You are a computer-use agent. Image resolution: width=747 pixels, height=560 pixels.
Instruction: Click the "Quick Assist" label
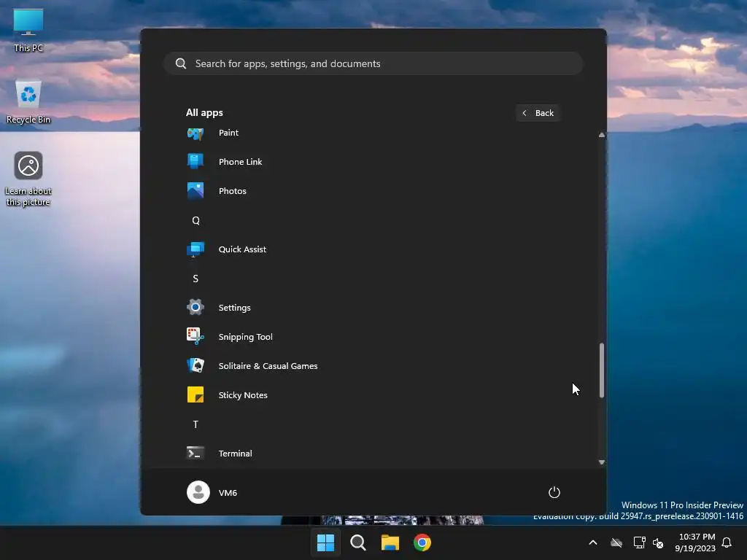[242, 249]
